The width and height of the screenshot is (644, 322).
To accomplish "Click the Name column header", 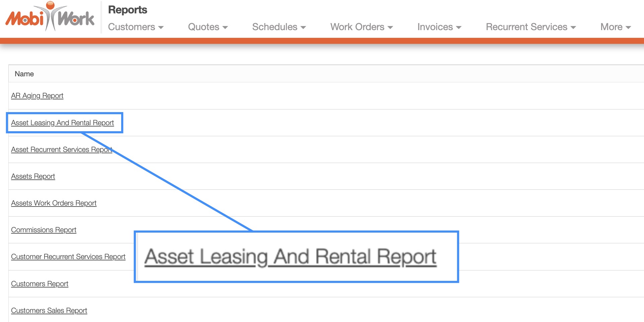I will (24, 74).
